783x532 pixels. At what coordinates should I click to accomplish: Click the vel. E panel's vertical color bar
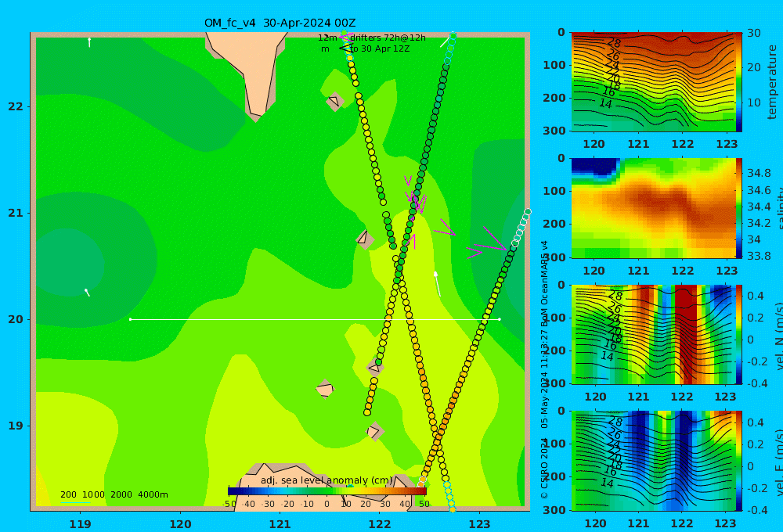click(739, 461)
